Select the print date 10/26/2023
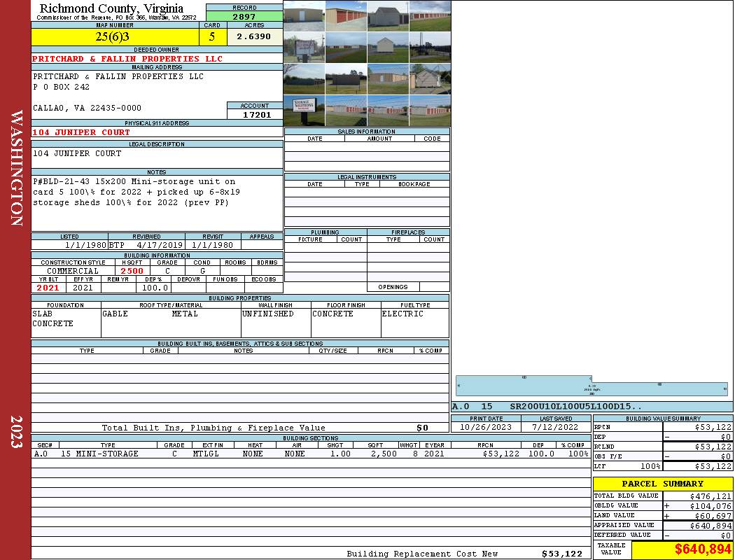The image size is (735, 560). (486, 427)
